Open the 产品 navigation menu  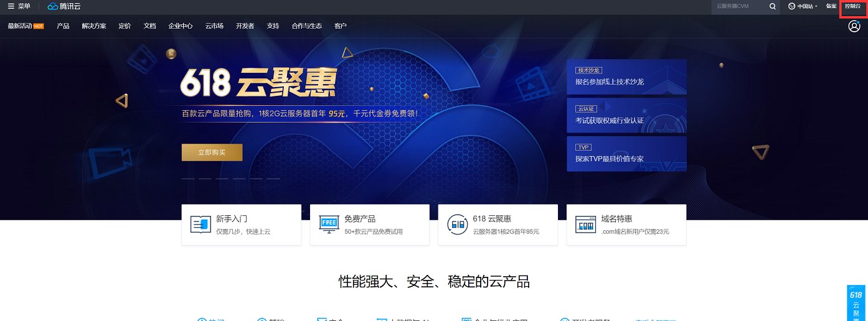(x=63, y=26)
